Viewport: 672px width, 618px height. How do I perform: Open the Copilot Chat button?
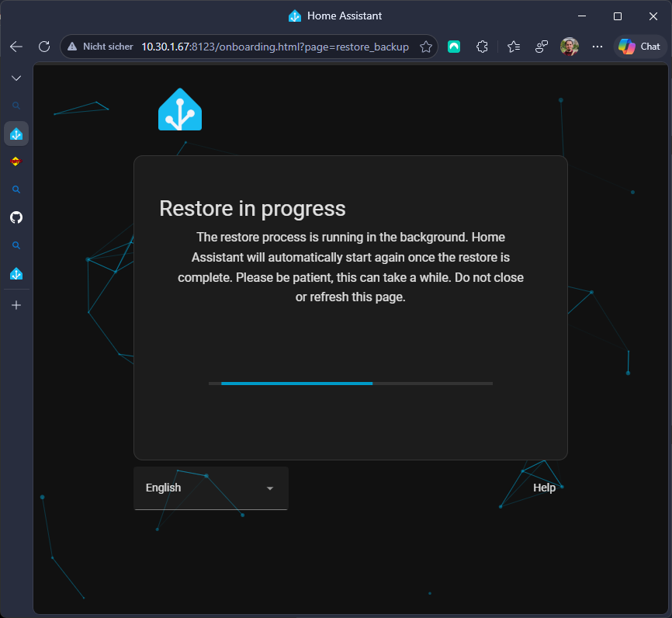640,47
